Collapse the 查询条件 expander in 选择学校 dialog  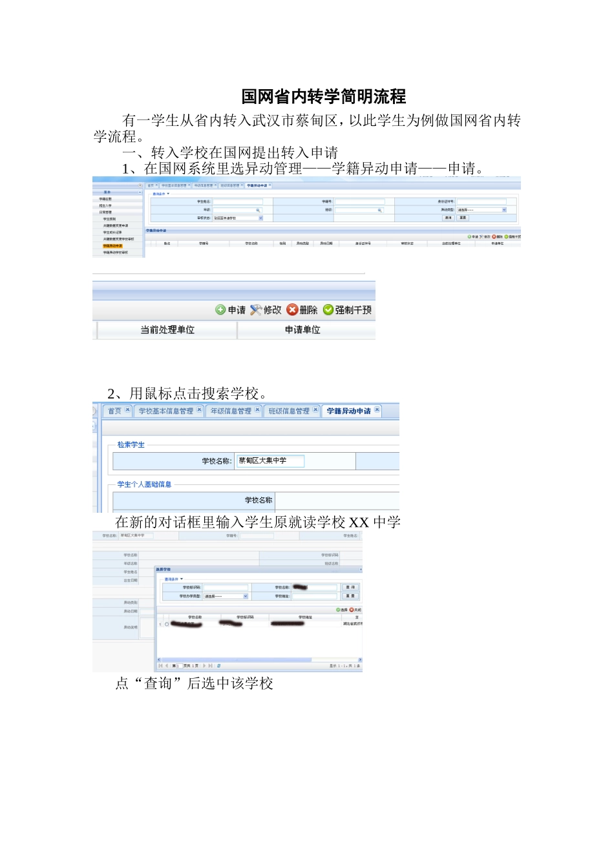(x=182, y=579)
